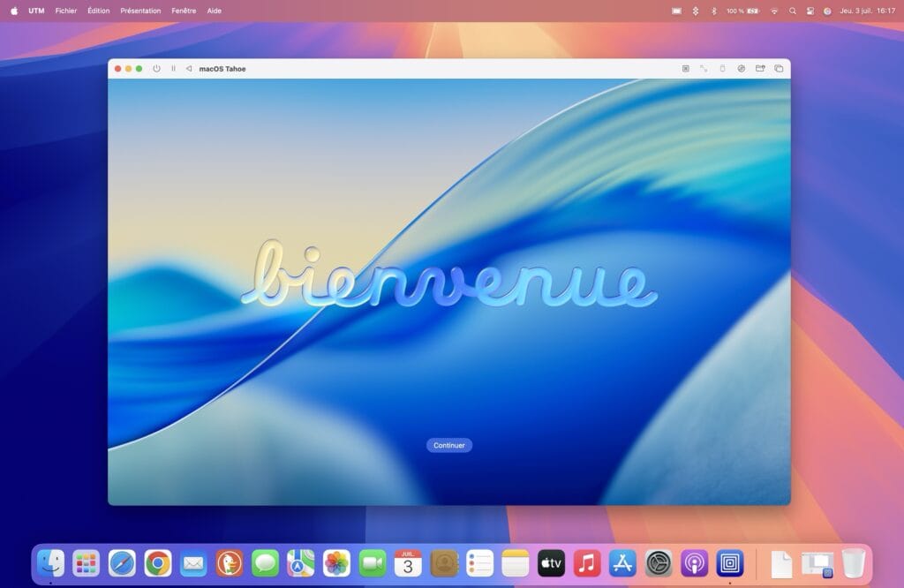Open Music from the Dock
The width and height of the screenshot is (904, 588).
tap(587, 563)
